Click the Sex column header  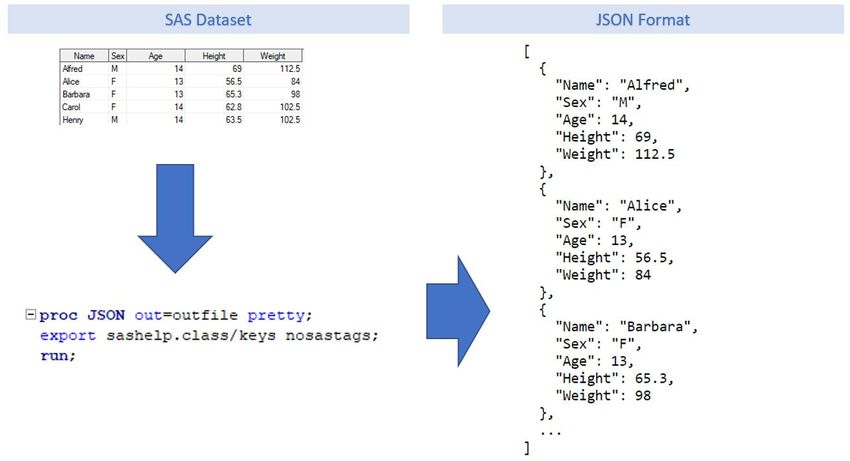click(118, 56)
